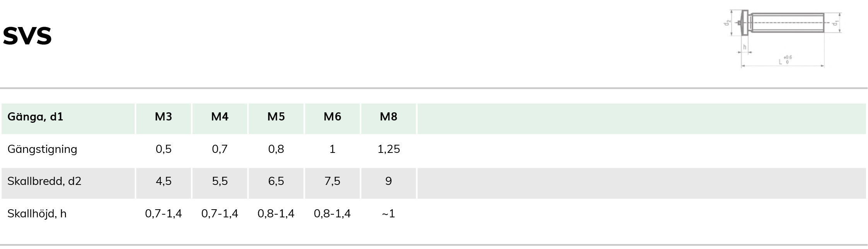Select the Gänga, d1 header cell
868x249 pixels.
coord(68,119)
